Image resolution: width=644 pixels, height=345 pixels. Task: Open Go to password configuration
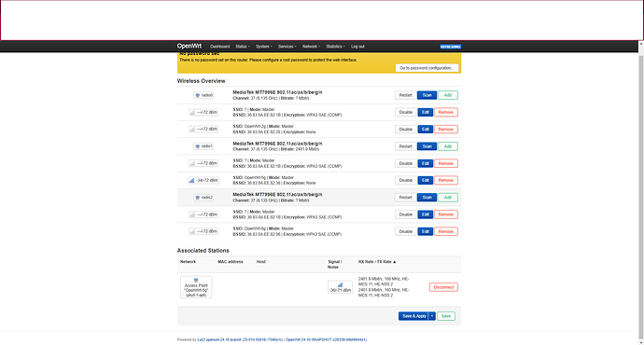(x=427, y=68)
